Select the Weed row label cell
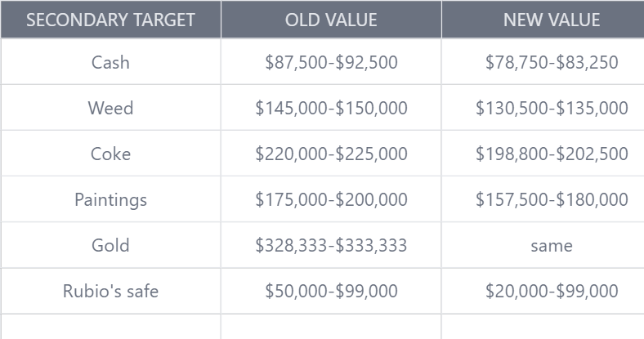644x339 pixels. click(110, 108)
